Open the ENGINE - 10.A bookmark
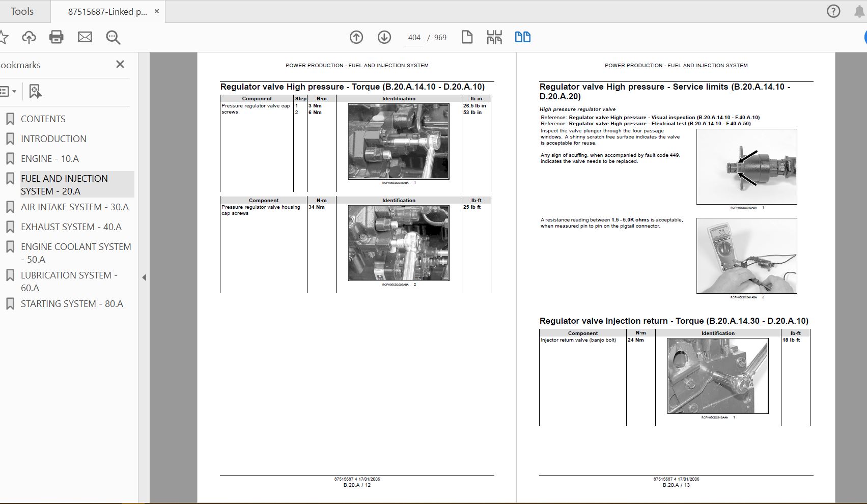867x504 pixels. (x=50, y=159)
